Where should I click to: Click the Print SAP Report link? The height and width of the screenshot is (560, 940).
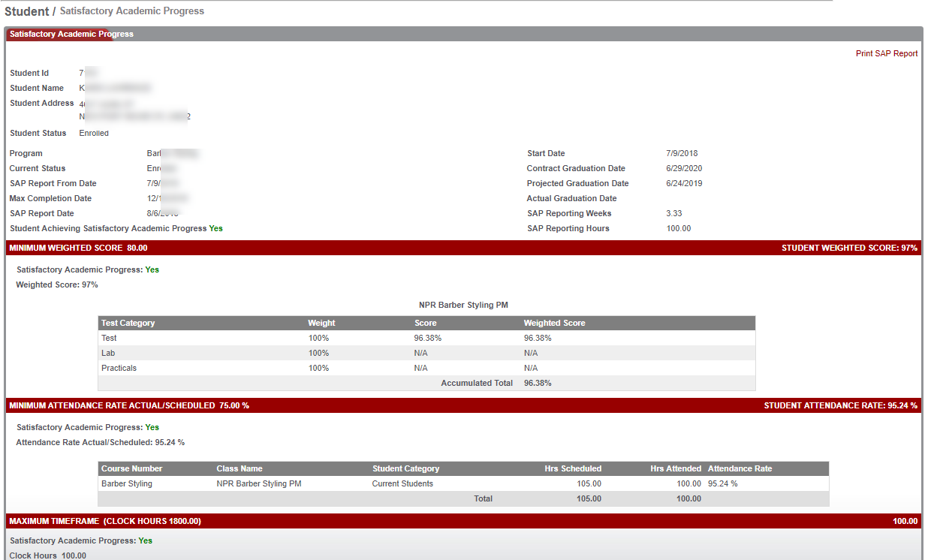pos(886,54)
